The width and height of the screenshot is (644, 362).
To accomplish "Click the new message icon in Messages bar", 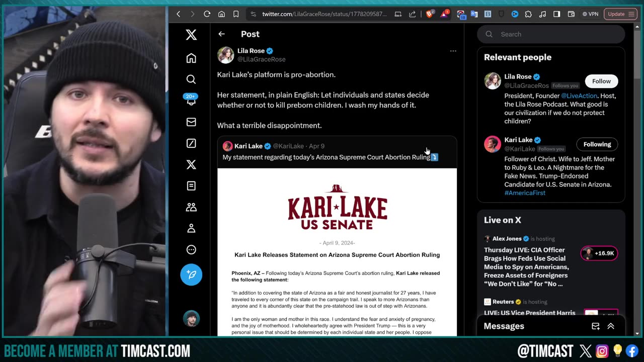I will pos(596,326).
